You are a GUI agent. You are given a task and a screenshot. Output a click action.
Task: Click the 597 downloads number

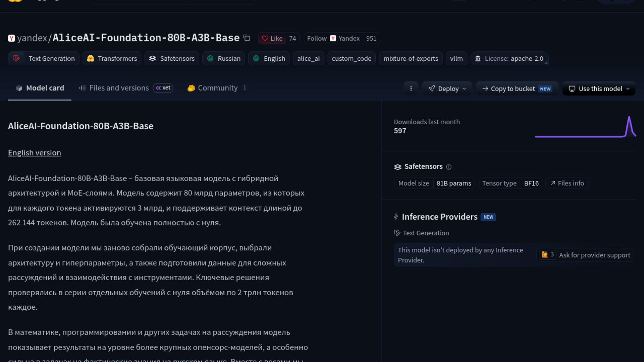(x=400, y=131)
